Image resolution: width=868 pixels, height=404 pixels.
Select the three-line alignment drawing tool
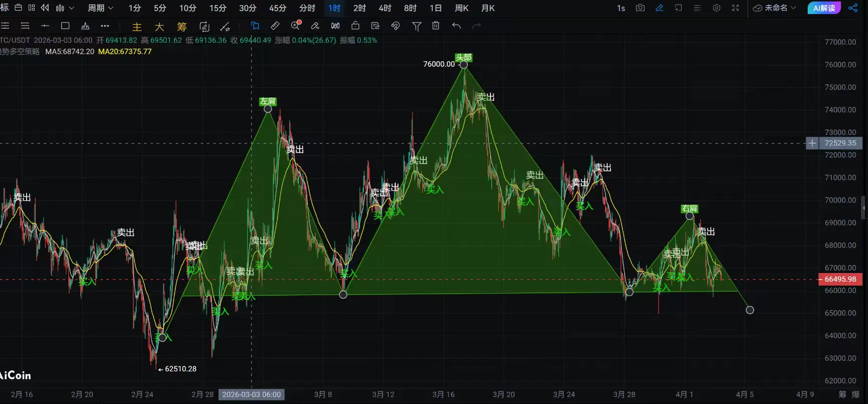[x=25, y=26]
